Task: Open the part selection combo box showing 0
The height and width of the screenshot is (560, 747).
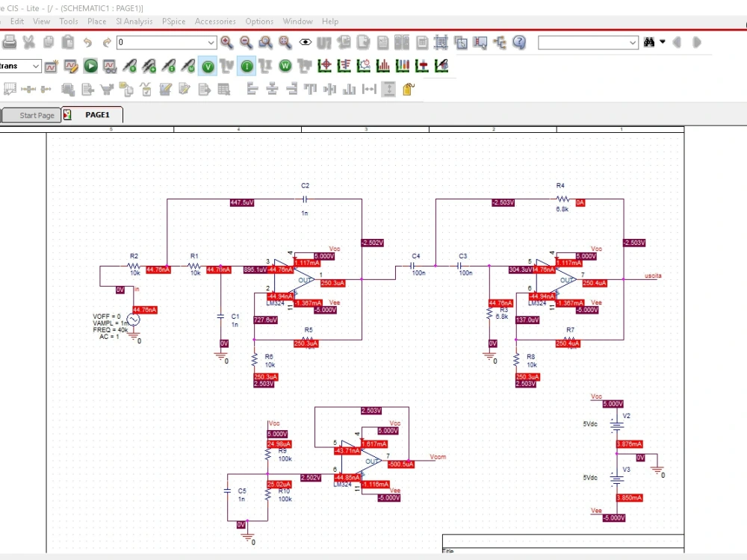Action: tap(167, 43)
